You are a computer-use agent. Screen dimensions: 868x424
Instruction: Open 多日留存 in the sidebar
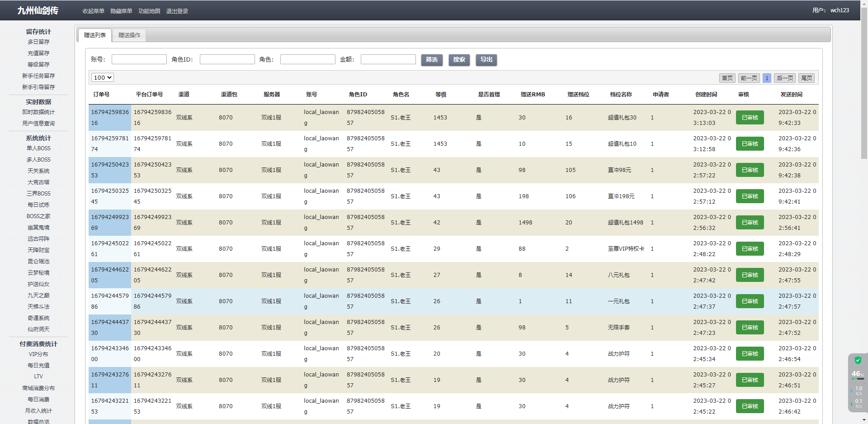click(x=38, y=42)
